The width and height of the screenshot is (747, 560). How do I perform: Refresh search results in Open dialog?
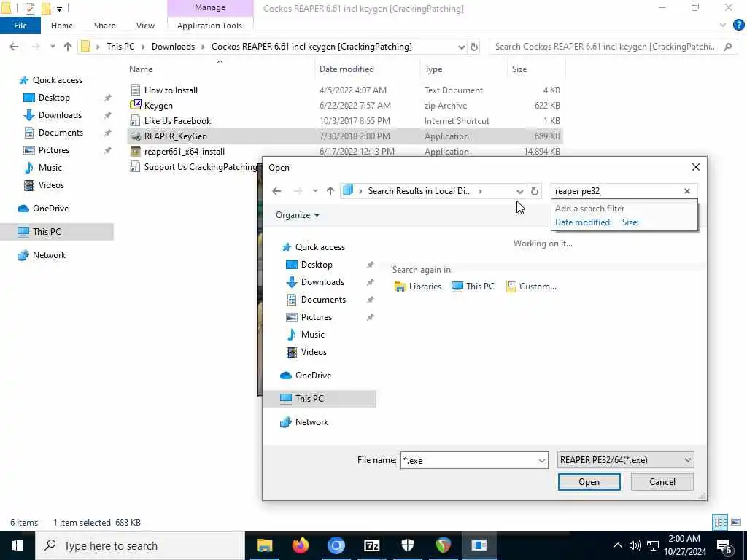[535, 191]
